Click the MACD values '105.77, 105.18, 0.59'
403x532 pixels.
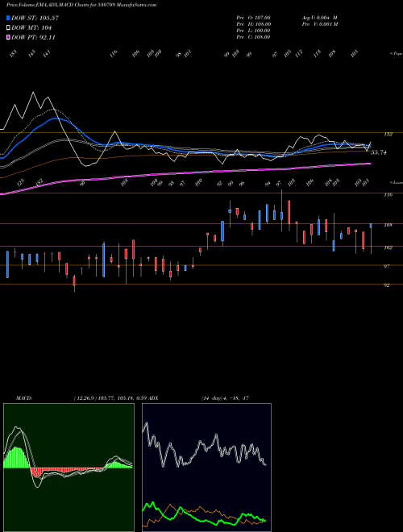click(120, 398)
